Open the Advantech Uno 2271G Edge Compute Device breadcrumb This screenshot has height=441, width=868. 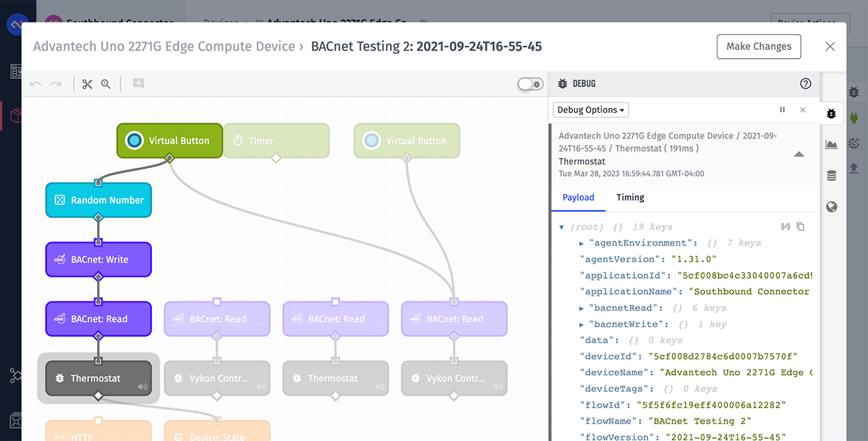(x=164, y=46)
